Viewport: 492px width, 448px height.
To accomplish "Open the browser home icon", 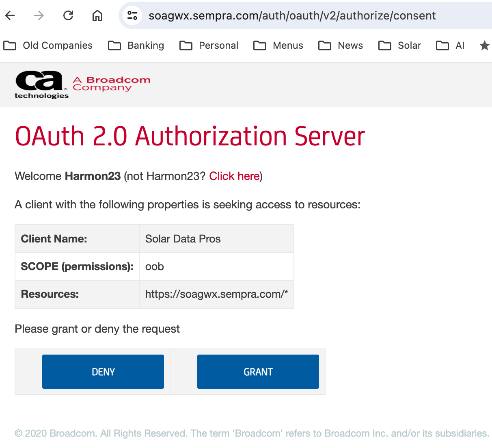I will coord(97,16).
